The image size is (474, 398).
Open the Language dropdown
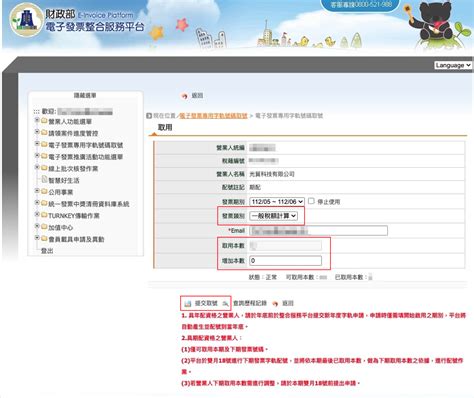(x=453, y=65)
